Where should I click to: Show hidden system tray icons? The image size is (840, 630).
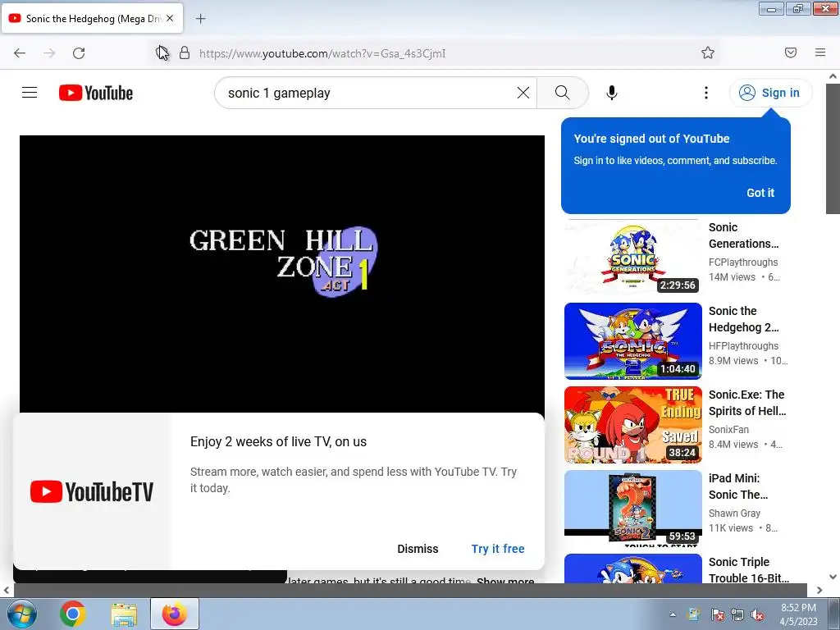[x=673, y=614]
